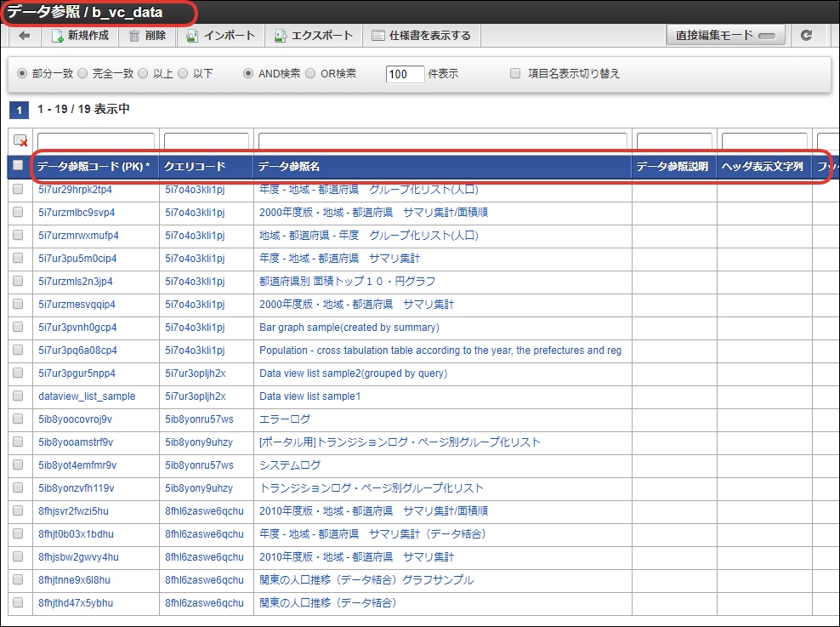Image resolution: width=840 pixels, height=627 pixels.
Task: Click the 新規作成 new record button
Action: pos(79,36)
